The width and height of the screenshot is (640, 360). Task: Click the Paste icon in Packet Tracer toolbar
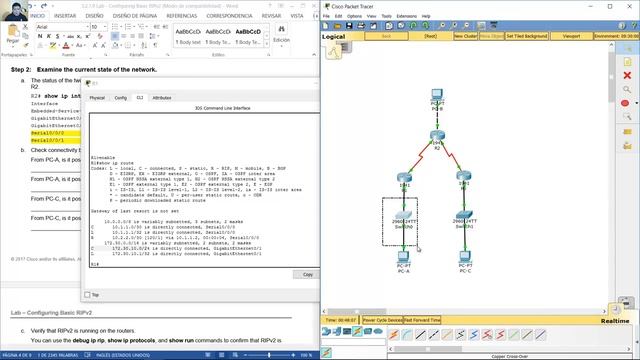tap(401, 26)
